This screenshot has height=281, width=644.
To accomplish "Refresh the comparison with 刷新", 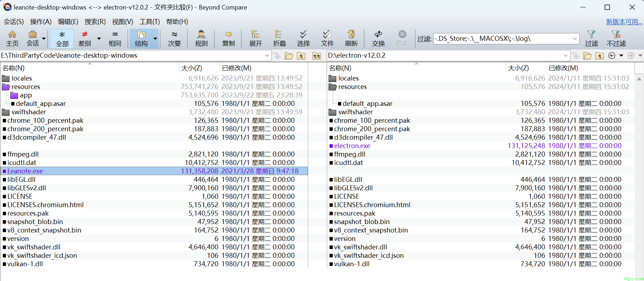I will [351, 39].
